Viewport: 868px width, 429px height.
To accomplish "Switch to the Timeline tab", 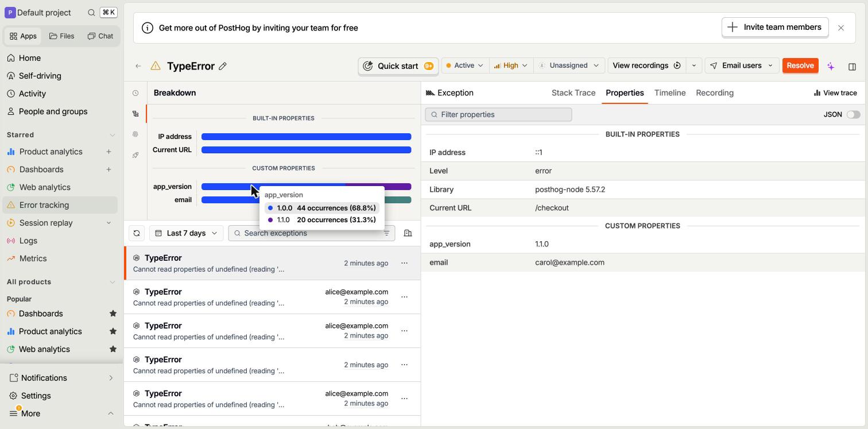I will point(670,93).
